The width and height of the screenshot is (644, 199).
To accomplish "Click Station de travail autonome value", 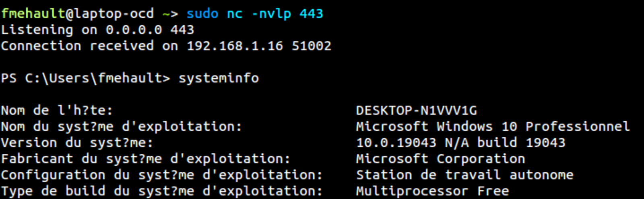I will [464, 175].
